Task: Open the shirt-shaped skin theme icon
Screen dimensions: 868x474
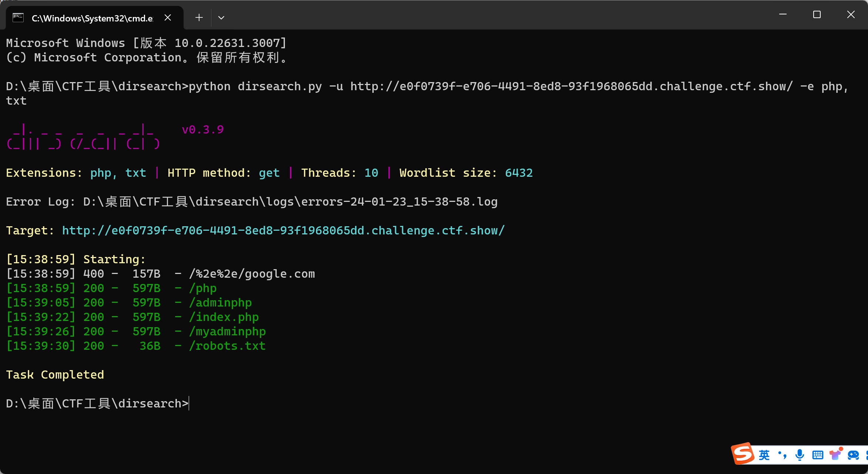Action: [x=835, y=454]
